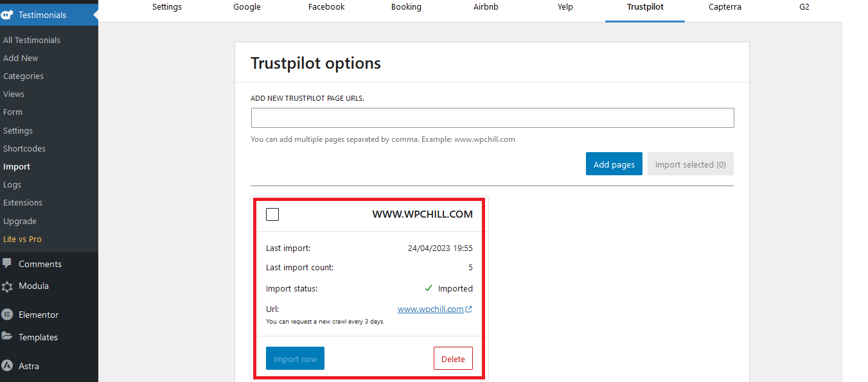This screenshot has height=382, width=868.
Task: Click the Comments speech bubble icon
Action: coord(7,263)
